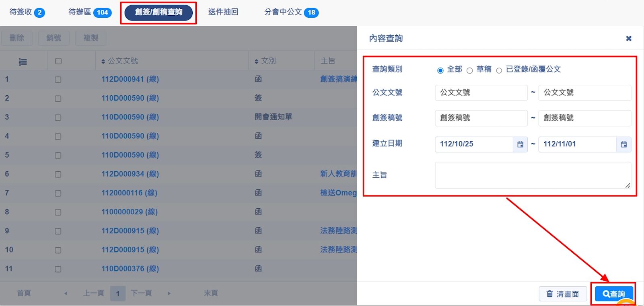The width and height of the screenshot is (644, 306).
Task: Close the 內容查詢 panel
Action: pos(628,39)
